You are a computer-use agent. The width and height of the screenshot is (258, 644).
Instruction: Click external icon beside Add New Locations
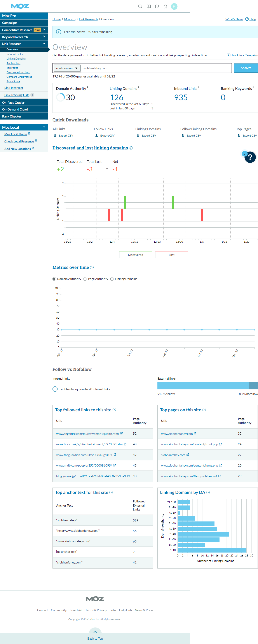pos(33,148)
